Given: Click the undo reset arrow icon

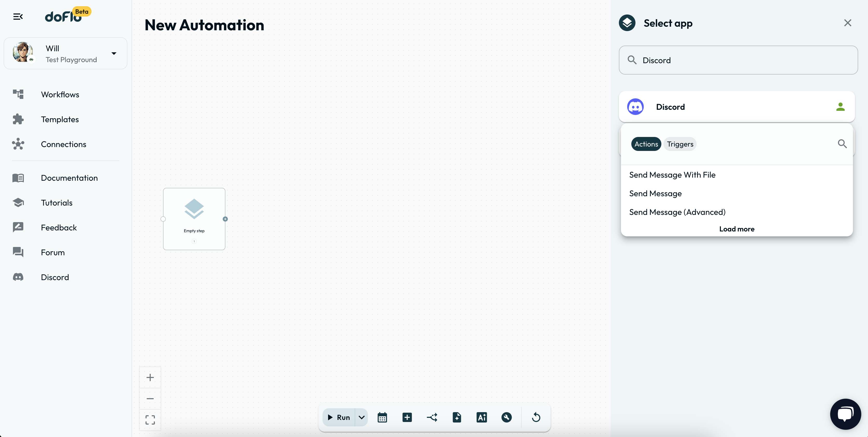Looking at the screenshot, I should pos(536,417).
